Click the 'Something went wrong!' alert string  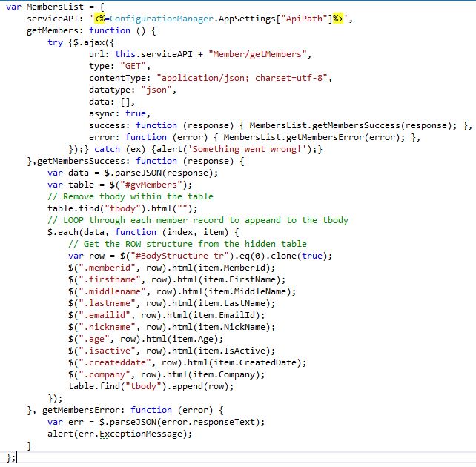click(x=246, y=149)
